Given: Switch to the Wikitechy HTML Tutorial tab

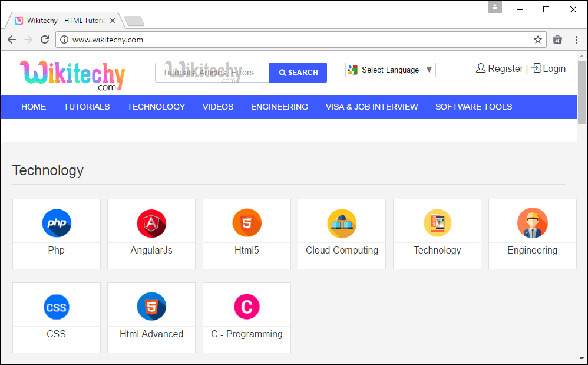Looking at the screenshot, I should [x=62, y=19].
